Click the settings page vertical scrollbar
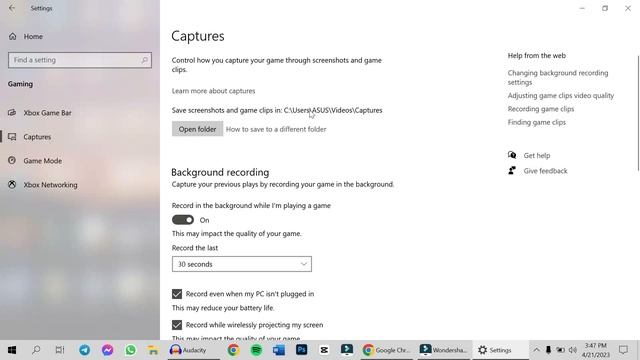 coord(638,113)
